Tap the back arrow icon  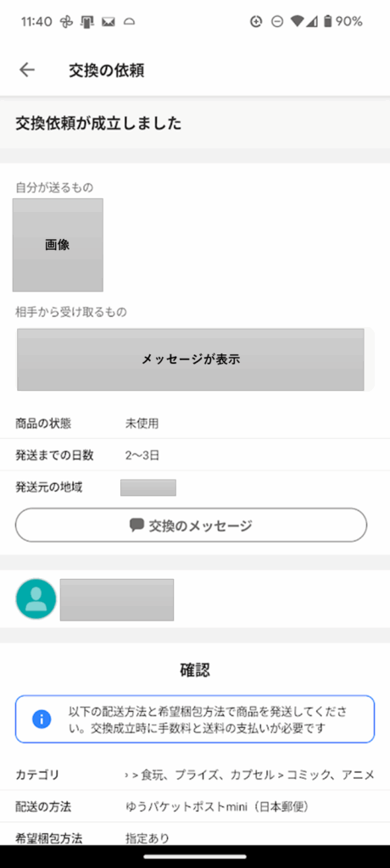(26, 70)
